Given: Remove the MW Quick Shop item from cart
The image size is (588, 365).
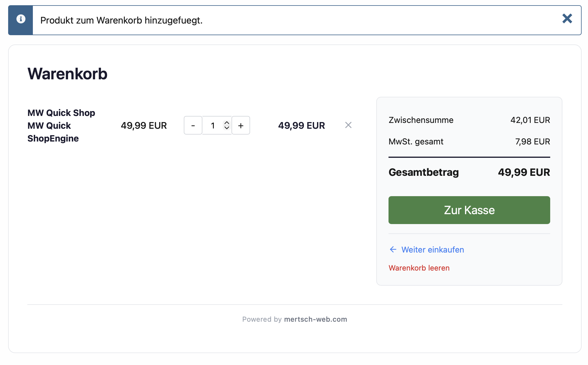Looking at the screenshot, I should [348, 125].
